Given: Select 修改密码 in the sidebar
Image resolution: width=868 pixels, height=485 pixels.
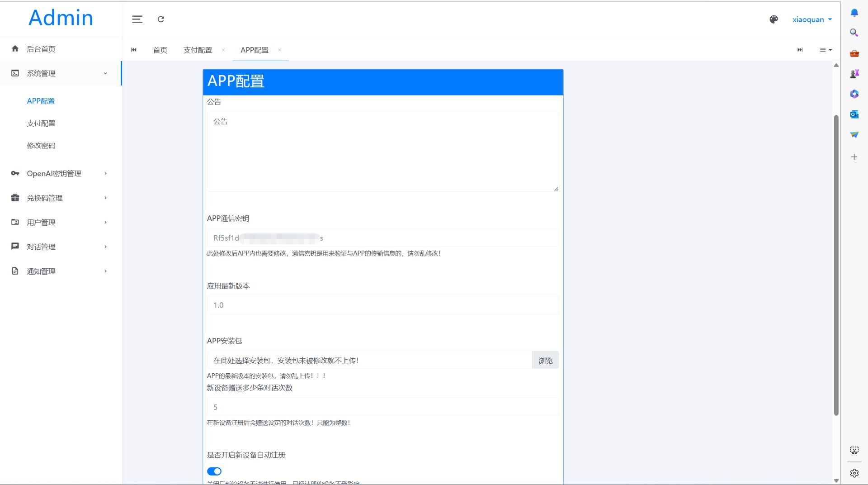Looking at the screenshot, I should tap(41, 146).
